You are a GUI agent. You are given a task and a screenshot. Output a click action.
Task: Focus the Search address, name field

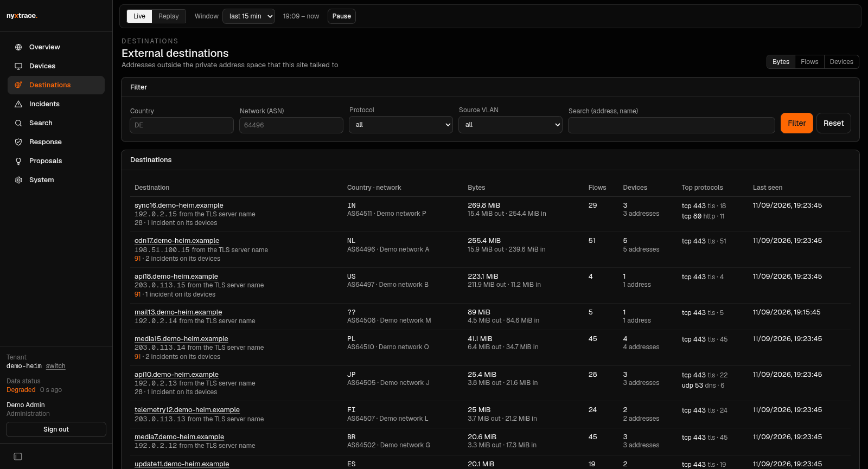coord(672,125)
